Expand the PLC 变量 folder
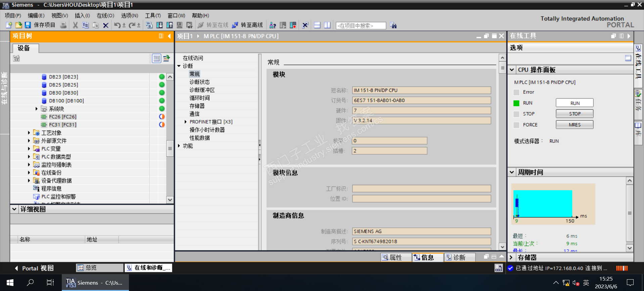Image resolution: width=644 pixels, height=291 pixels. point(29,149)
